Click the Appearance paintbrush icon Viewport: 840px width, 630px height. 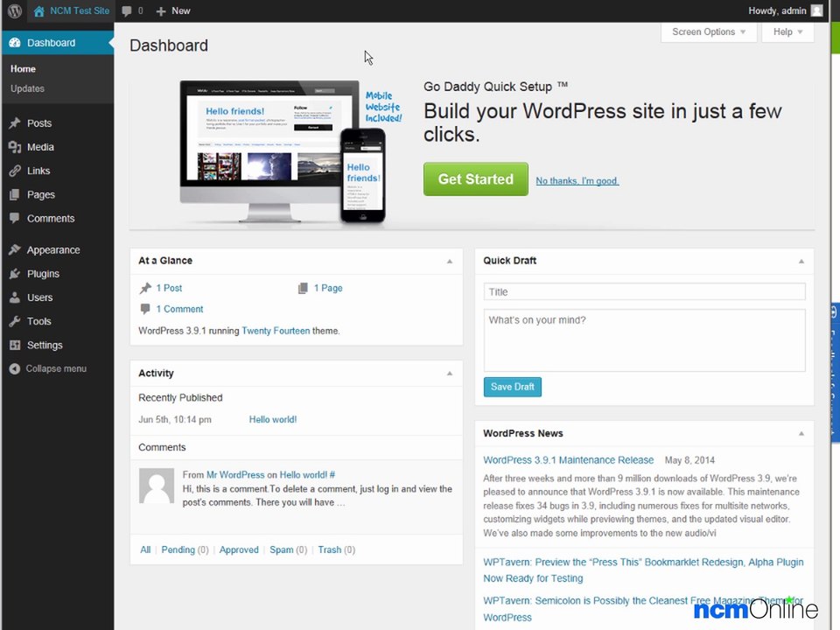pos(15,249)
